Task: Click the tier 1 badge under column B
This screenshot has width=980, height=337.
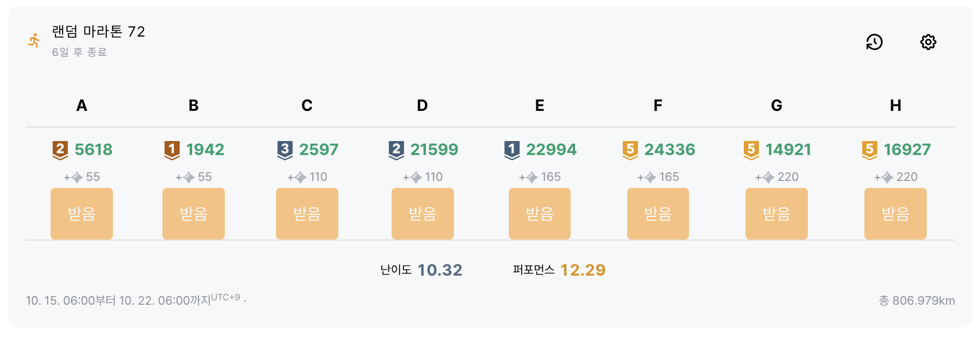Action: pyautogui.click(x=171, y=150)
